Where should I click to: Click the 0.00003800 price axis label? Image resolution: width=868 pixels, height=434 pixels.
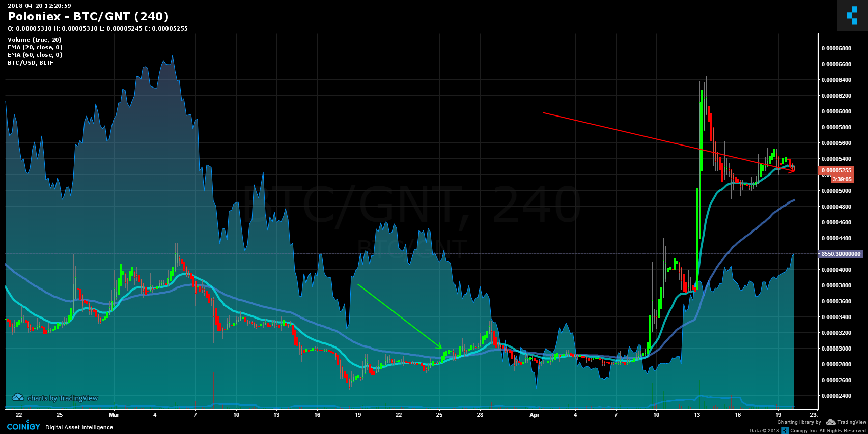pos(836,285)
